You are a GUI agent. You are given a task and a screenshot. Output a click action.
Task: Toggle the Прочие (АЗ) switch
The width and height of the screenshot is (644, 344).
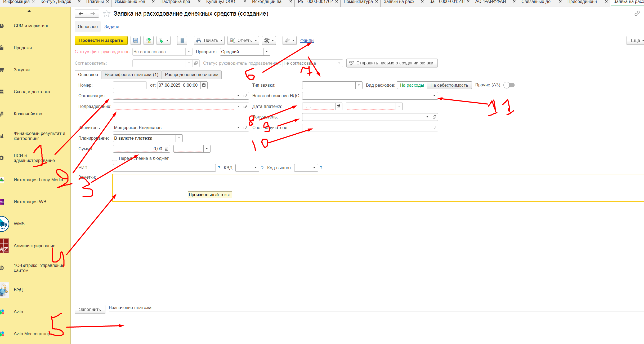[509, 85]
